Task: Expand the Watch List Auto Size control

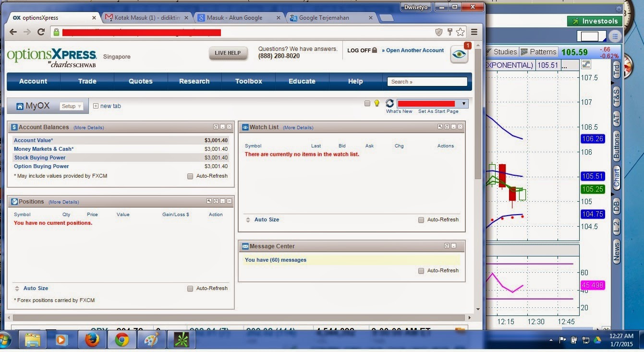Action: 262,219
